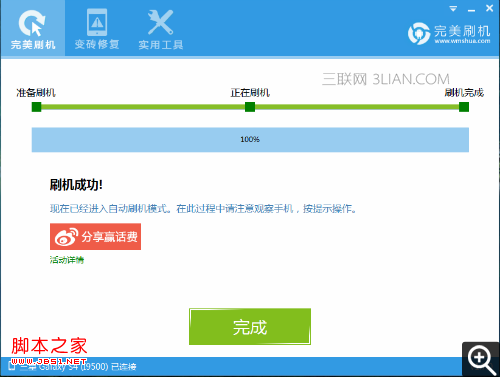Click the 正在刷机 label

pos(250,93)
